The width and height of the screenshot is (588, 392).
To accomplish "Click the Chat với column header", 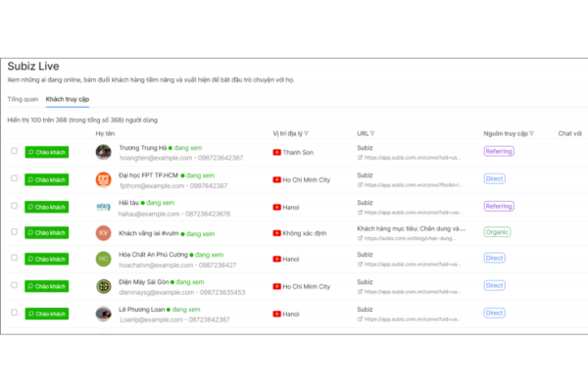I will (x=569, y=133).
